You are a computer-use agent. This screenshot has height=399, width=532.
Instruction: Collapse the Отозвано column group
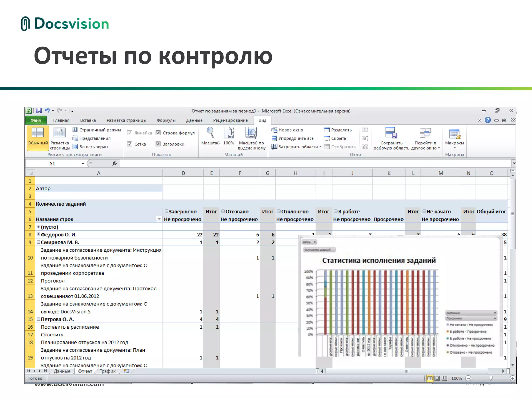(x=223, y=211)
